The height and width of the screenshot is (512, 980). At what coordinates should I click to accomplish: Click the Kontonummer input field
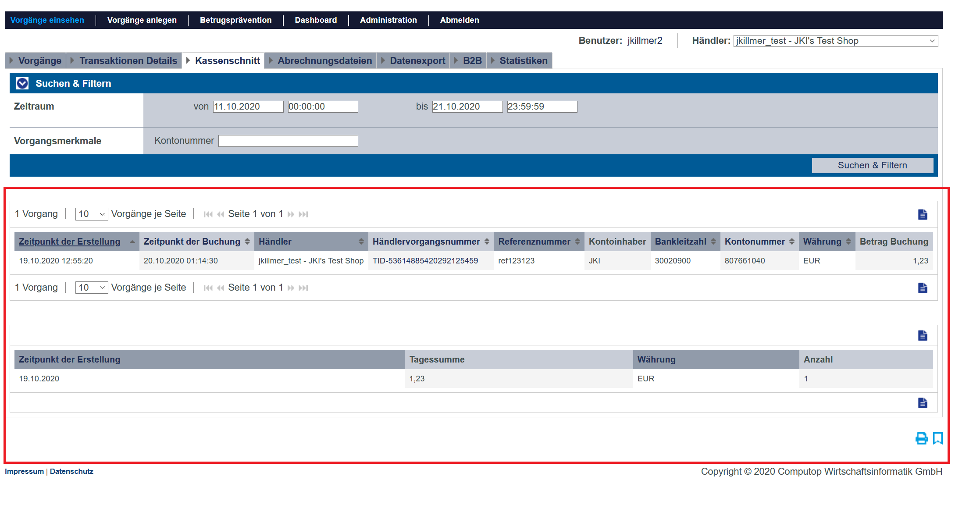point(288,141)
